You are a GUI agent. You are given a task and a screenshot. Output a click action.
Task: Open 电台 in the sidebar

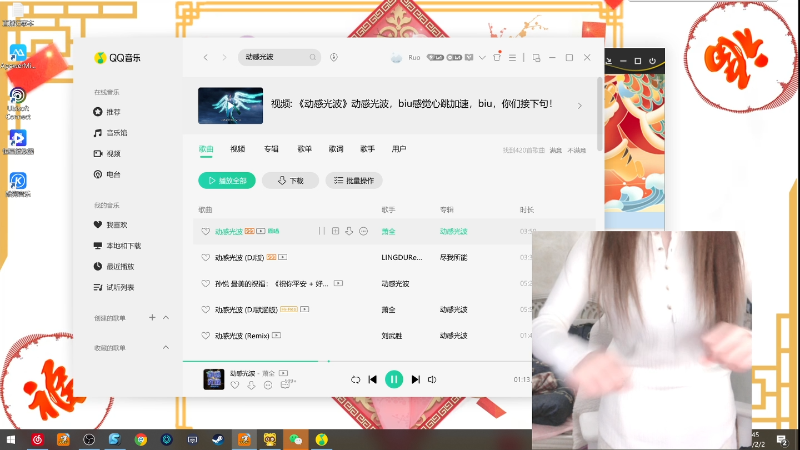(107, 174)
